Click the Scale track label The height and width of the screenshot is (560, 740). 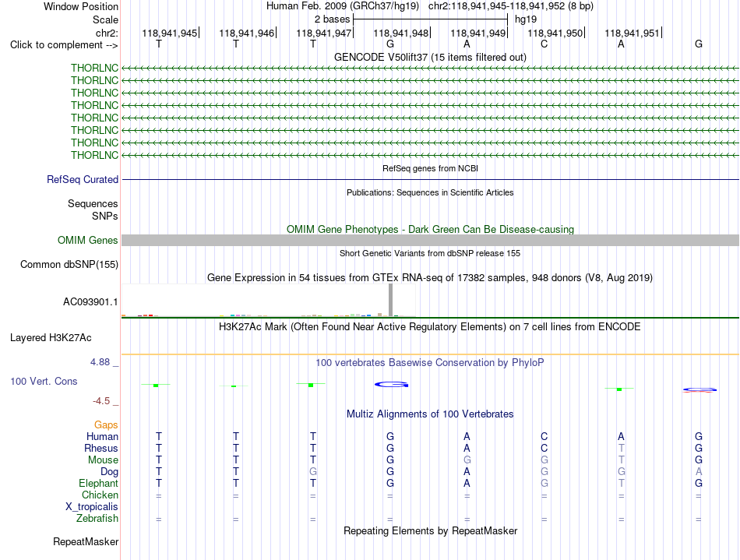105,19
